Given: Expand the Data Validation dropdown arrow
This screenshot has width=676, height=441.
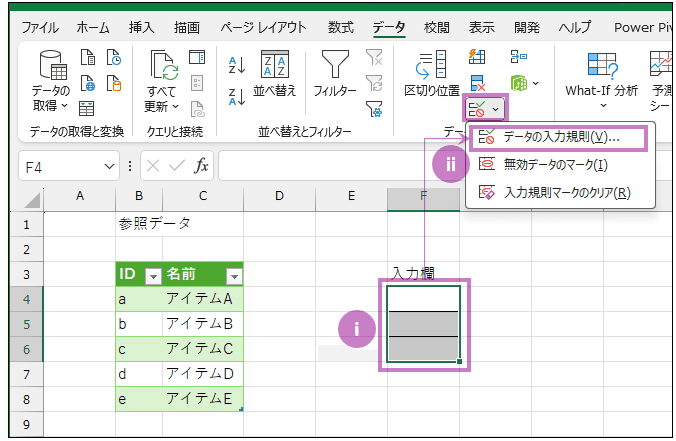Looking at the screenshot, I should pos(496,109).
